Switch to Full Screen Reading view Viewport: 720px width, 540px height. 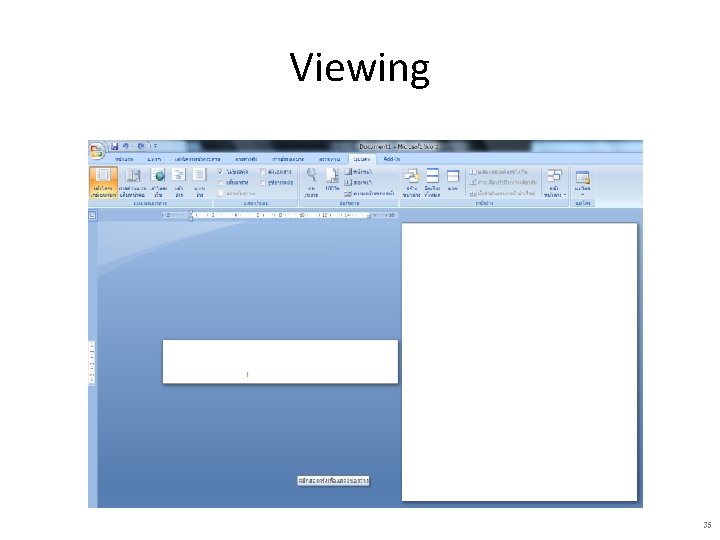tap(133, 182)
